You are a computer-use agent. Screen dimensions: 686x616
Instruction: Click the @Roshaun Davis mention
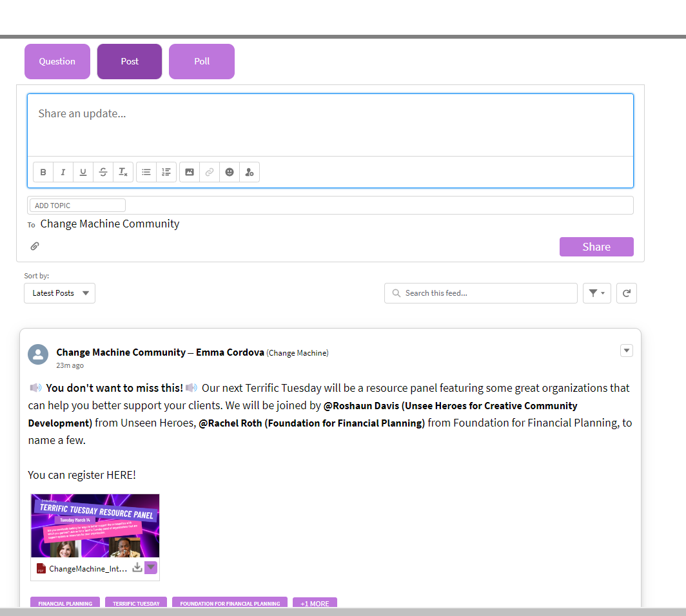pyautogui.click(x=302, y=414)
